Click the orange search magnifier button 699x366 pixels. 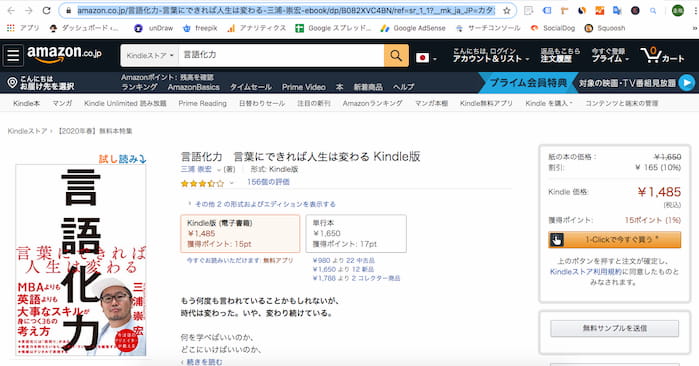coord(396,56)
